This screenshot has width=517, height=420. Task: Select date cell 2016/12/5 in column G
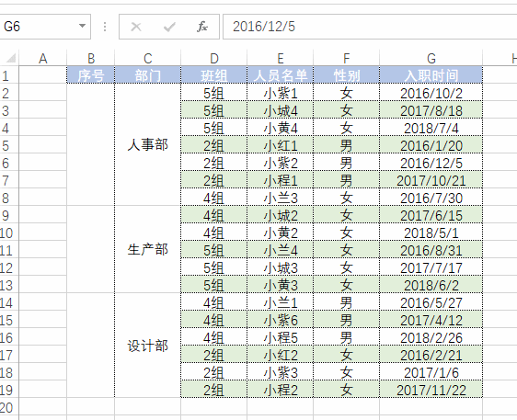pos(431,163)
